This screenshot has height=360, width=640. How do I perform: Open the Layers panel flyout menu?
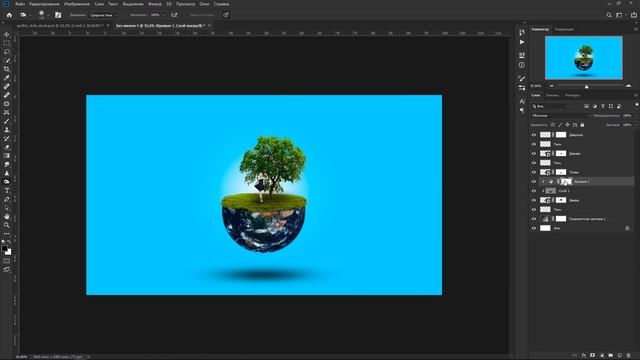coord(636,95)
